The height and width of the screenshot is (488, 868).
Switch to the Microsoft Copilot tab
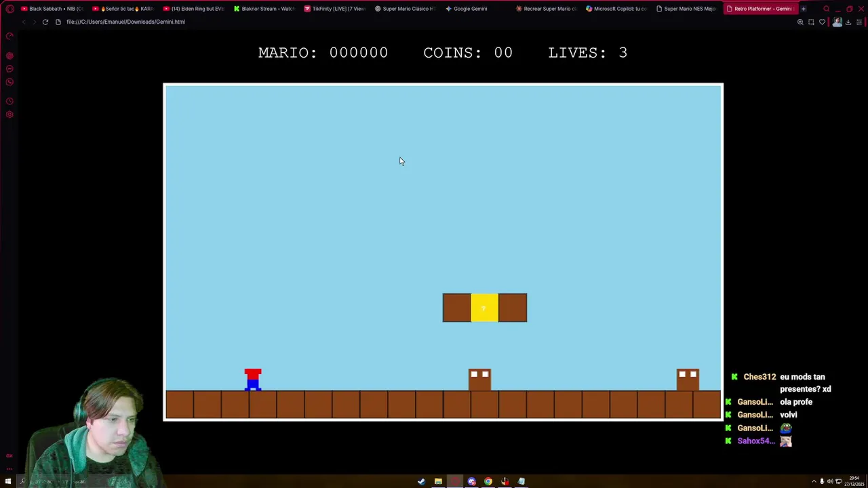[616, 9]
